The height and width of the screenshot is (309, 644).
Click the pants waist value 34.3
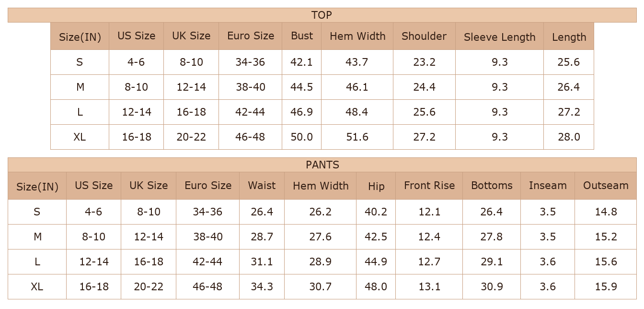pos(262,286)
